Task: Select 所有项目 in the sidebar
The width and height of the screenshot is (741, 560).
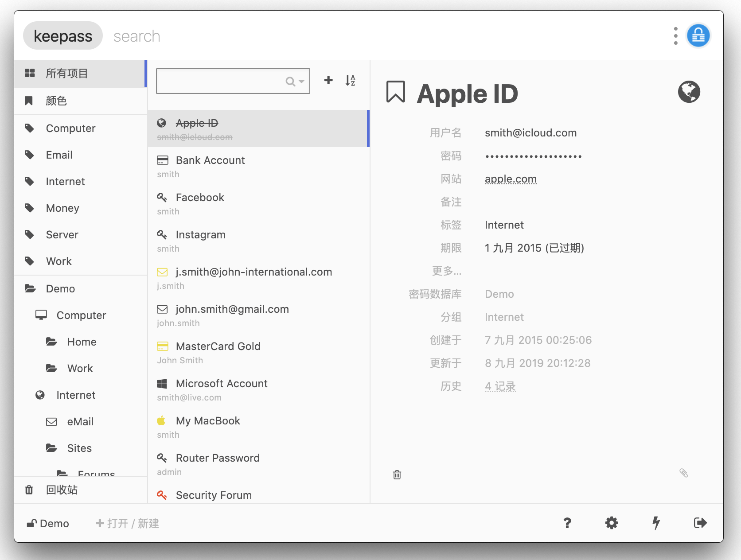Action: [66, 74]
